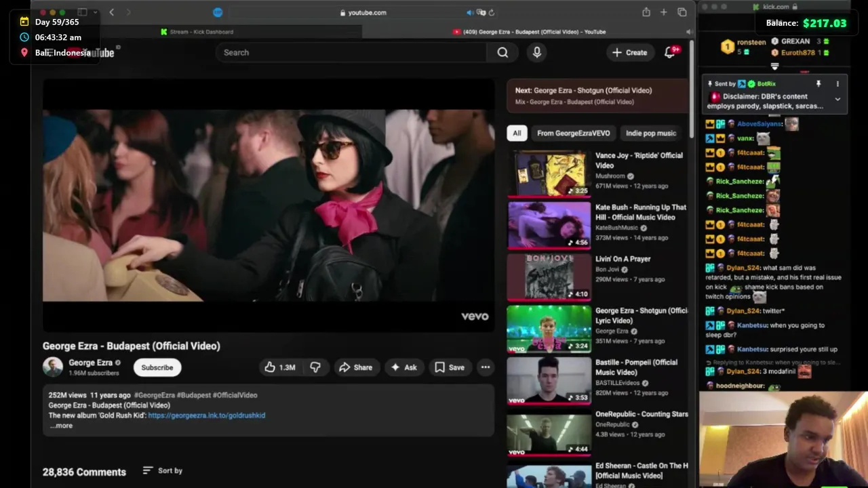
Task: Click Mushroom channel name under Riptide
Action: click(x=610, y=176)
